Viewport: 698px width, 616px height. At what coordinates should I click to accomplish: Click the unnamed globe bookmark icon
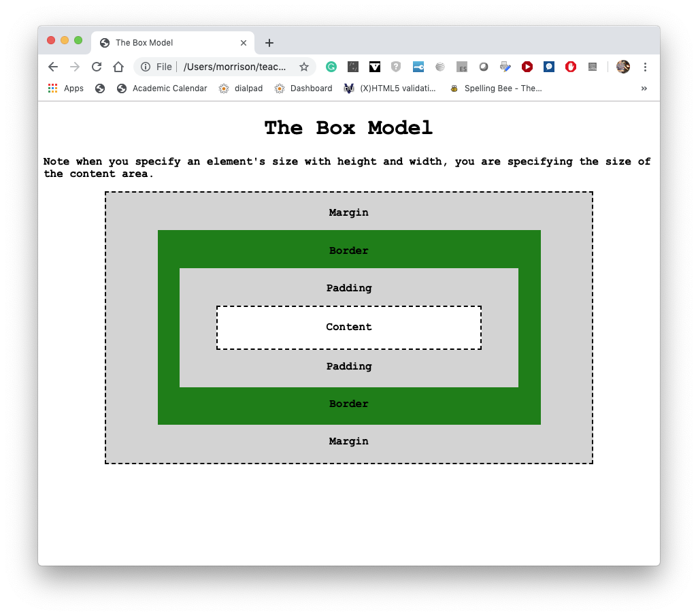pyautogui.click(x=100, y=88)
